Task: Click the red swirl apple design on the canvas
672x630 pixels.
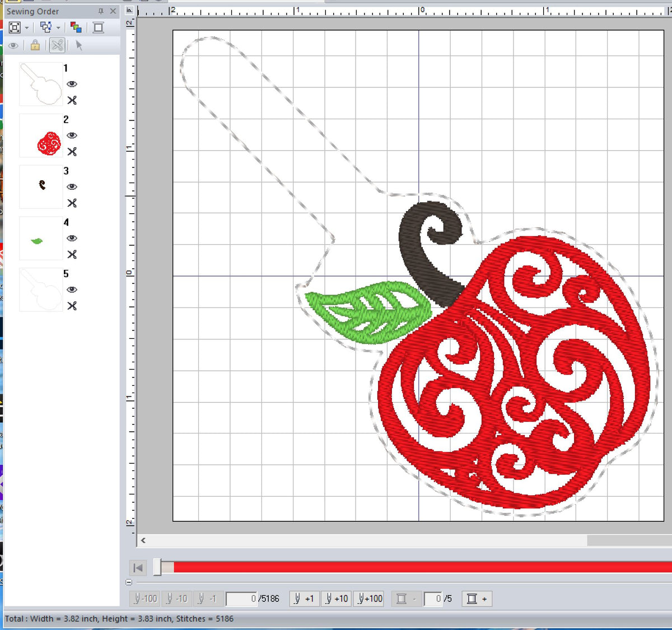Action: point(514,373)
